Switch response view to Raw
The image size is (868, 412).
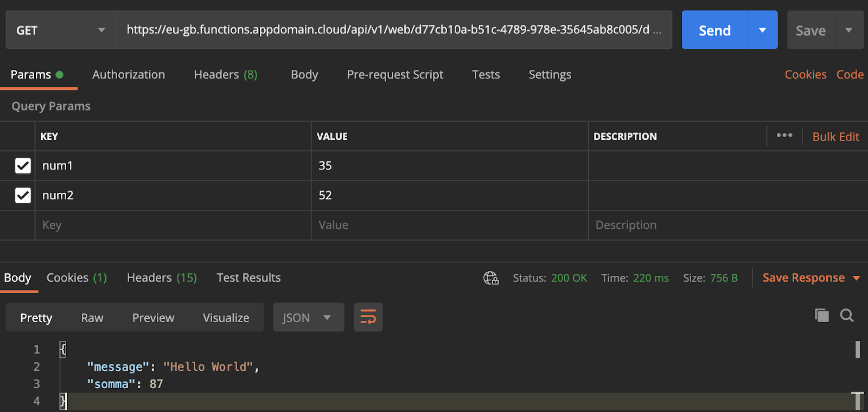pyautogui.click(x=92, y=318)
